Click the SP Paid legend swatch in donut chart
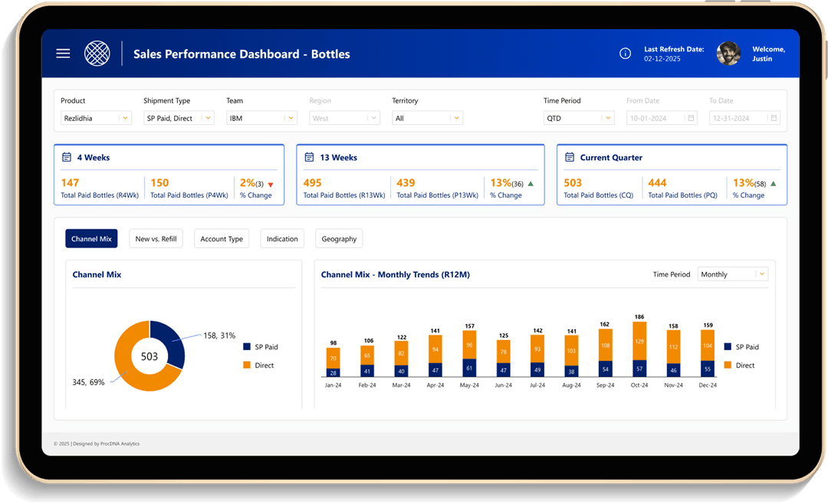 pos(246,347)
